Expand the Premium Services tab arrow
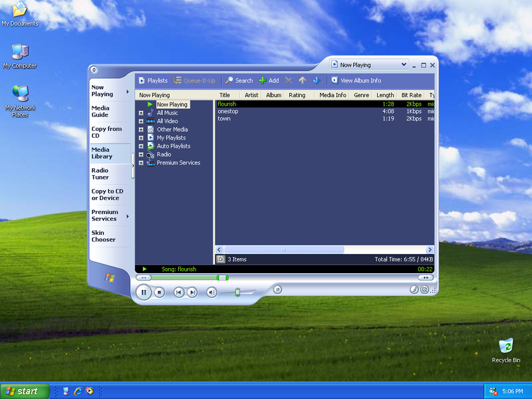Viewport: 532px width, 399px height. coord(128,217)
